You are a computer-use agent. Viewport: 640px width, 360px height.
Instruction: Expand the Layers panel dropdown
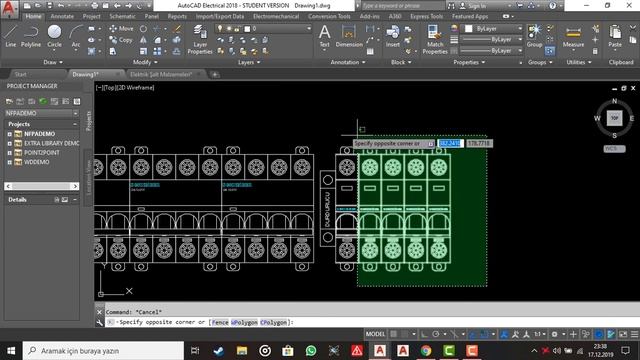coord(249,62)
